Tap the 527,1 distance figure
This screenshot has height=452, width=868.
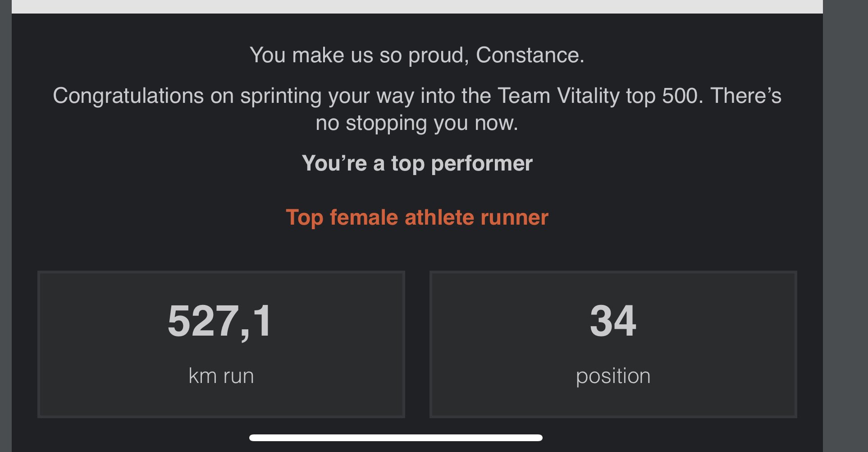click(x=220, y=321)
